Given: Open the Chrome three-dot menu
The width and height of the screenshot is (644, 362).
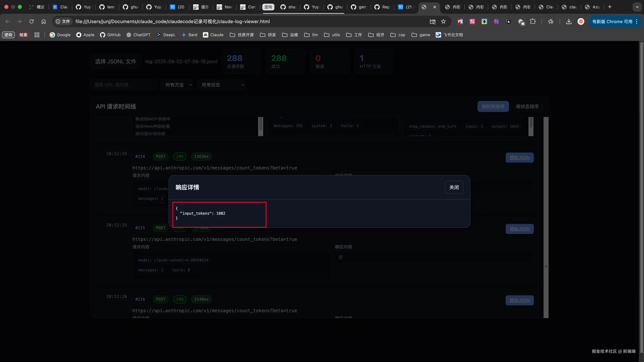Looking at the screenshot, I should coord(636,21).
